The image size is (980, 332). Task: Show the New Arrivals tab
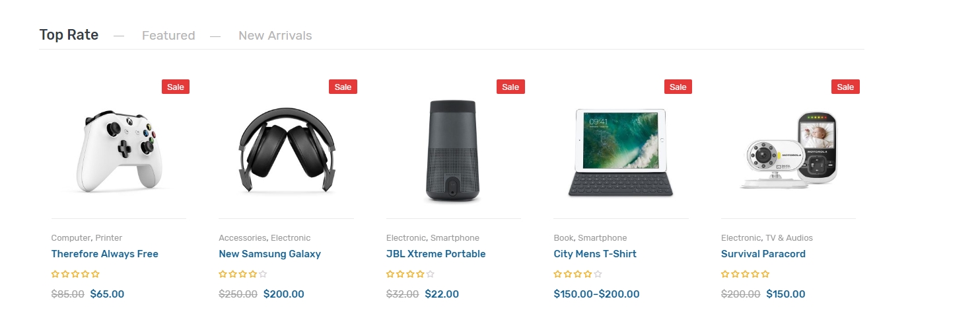[x=275, y=36]
